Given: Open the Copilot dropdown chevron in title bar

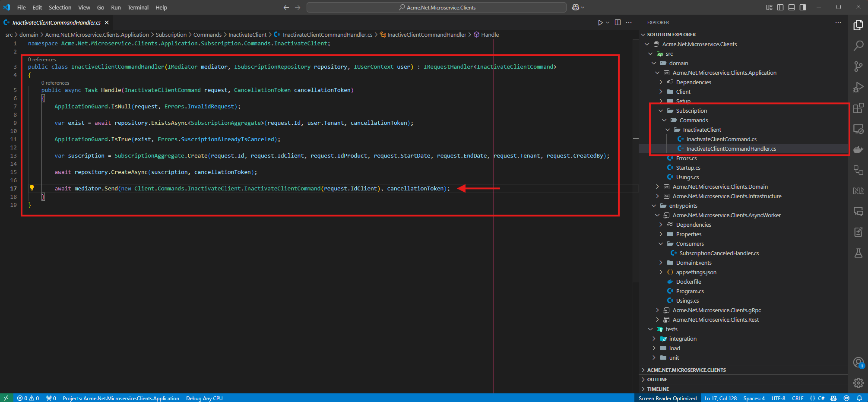Looking at the screenshot, I should point(583,7).
